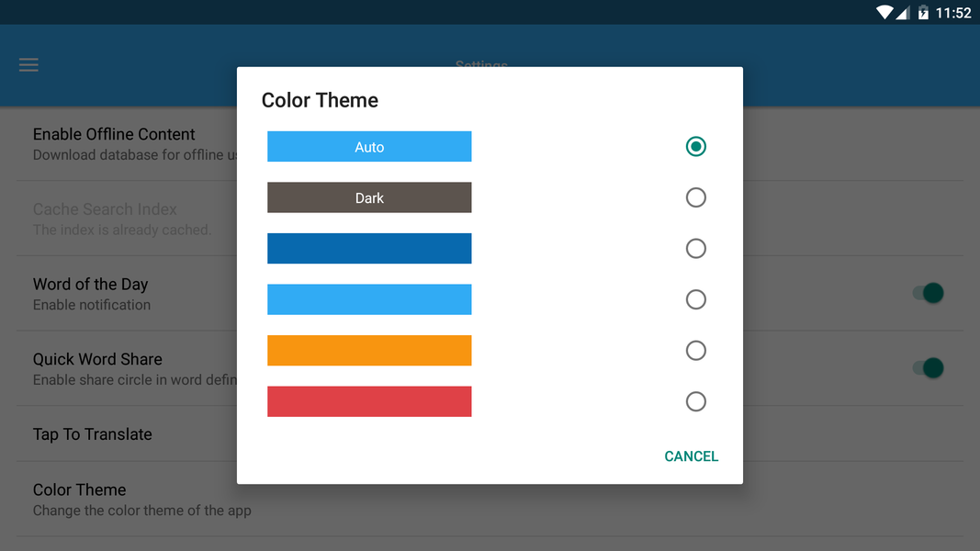Toggle the Quick Word Share switch
This screenshot has width=980, height=551.
[x=928, y=368]
